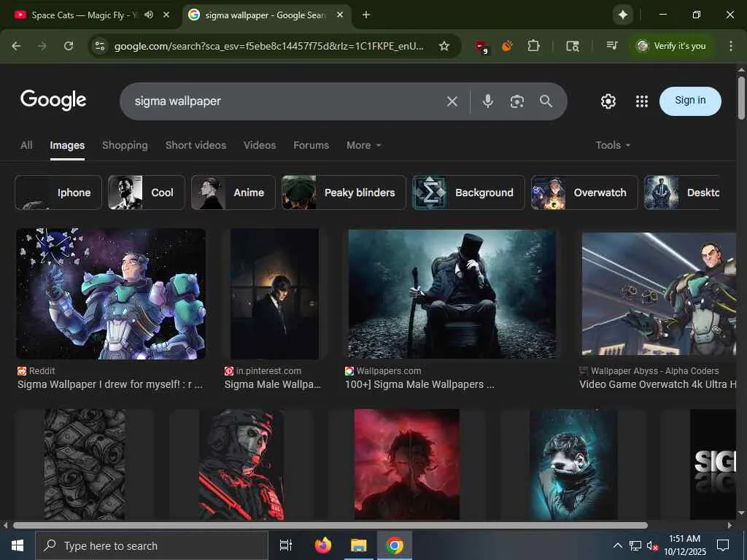Filter results by Background chip
This screenshot has height=560, width=747.
[x=468, y=192]
